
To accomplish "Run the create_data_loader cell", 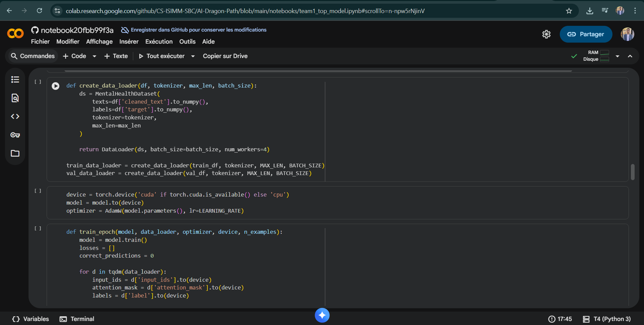I will pyautogui.click(x=56, y=86).
